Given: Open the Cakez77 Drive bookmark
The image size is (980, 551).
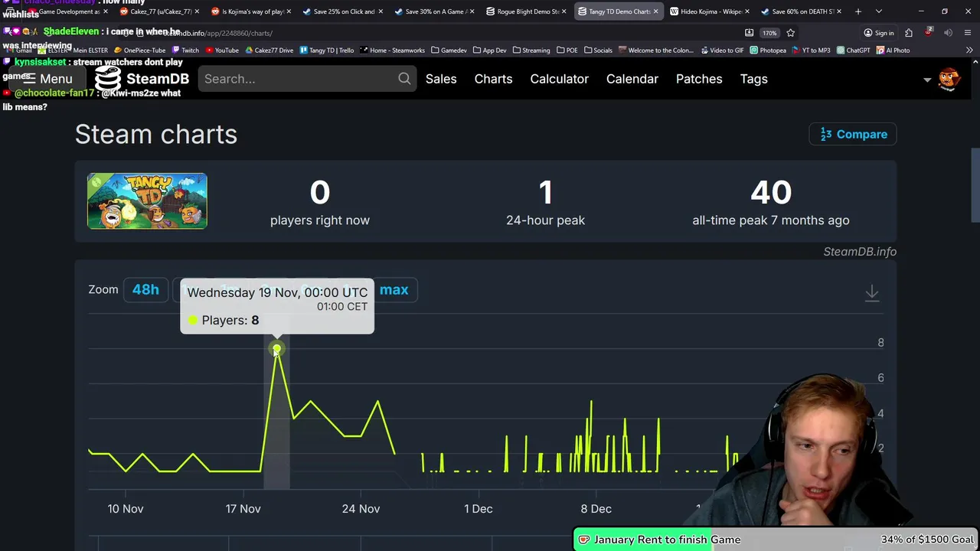Looking at the screenshot, I should pos(269,51).
